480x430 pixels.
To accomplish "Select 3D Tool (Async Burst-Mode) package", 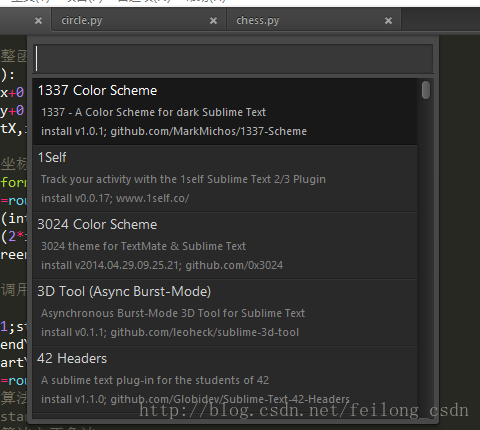I will pos(225,312).
